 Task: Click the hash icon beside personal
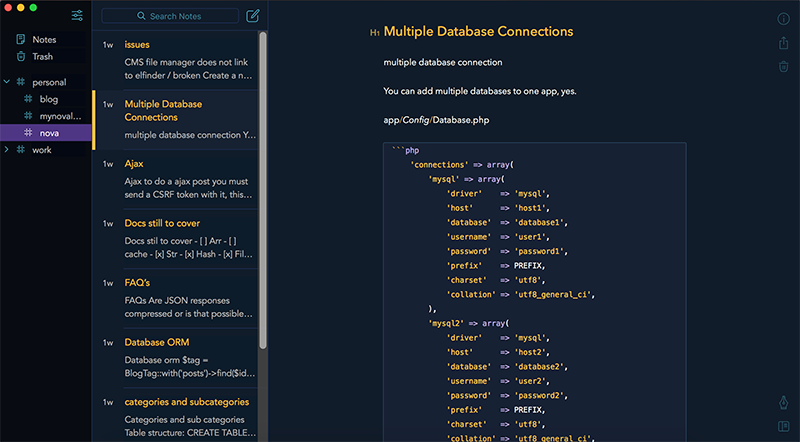tap(21, 82)
